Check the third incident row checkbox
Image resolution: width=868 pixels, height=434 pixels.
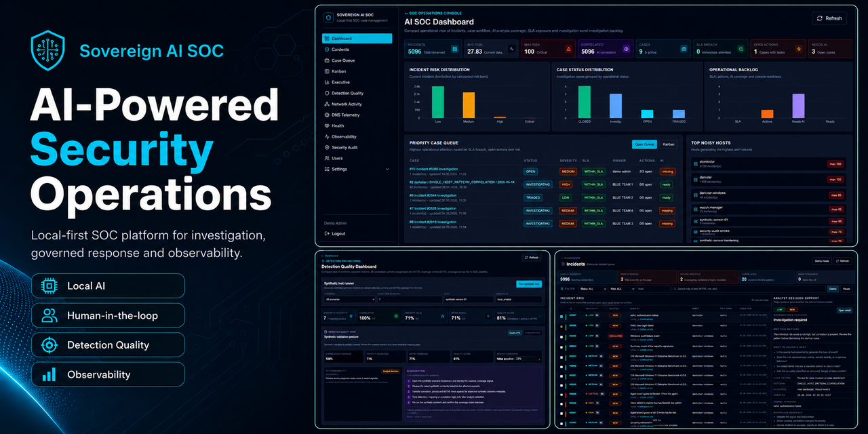coord(561,337)
